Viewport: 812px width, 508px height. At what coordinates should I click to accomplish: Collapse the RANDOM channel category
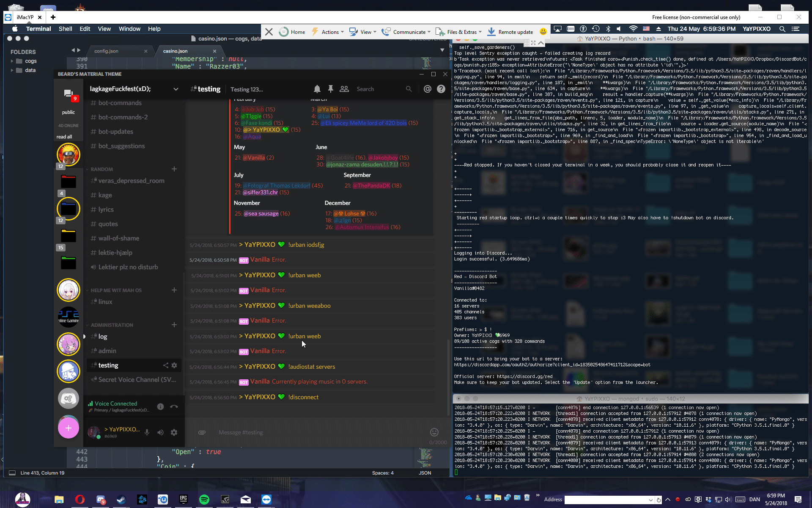(x=100, y=169)
